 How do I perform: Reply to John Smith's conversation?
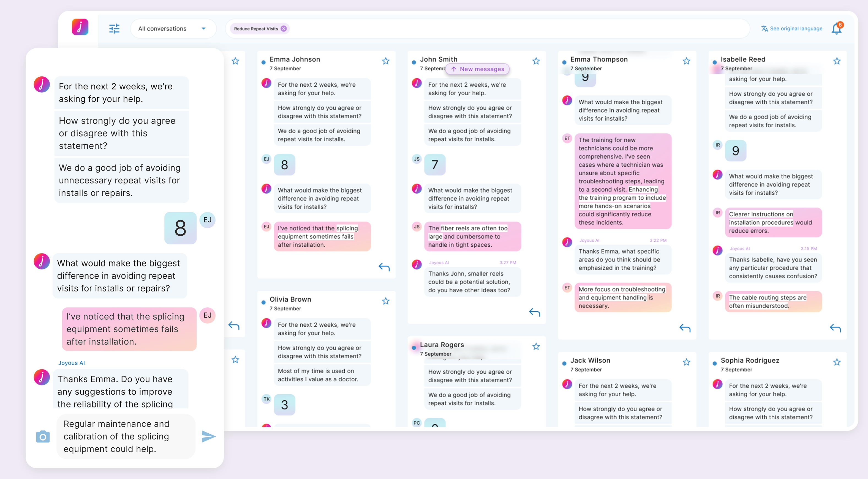pos(534,312)
